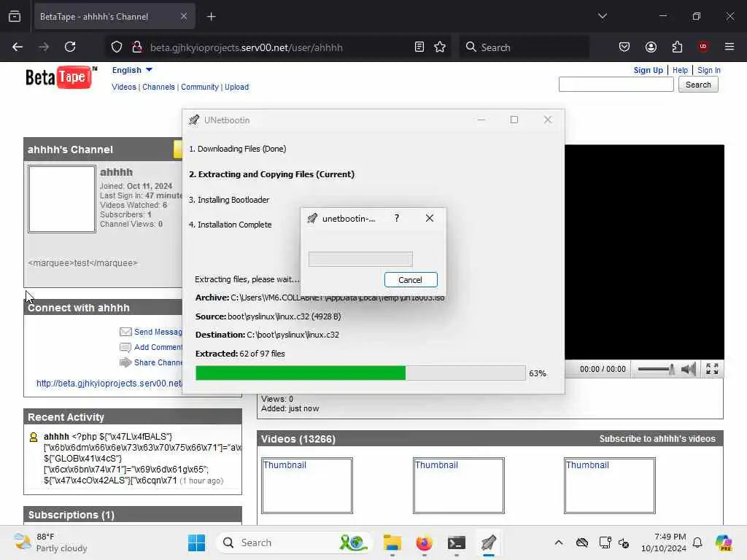Click the small dialog's progress bar
Viewport: 747px width, 560px height.
tap(360, 259)
